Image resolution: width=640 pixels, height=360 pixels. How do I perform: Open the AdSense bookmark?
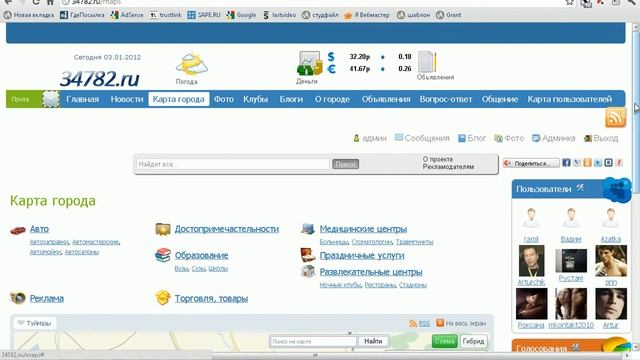(x=127, y=15)
